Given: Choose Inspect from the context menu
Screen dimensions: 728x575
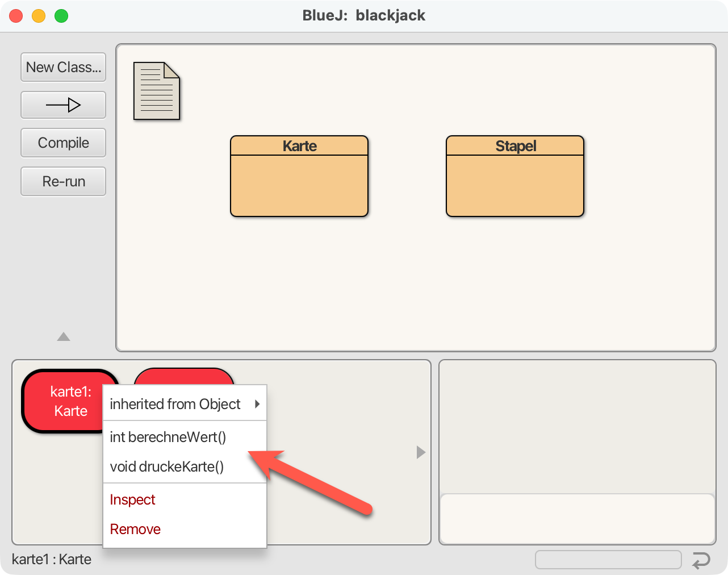Looking at the screenshot, I should pos(132,499).
